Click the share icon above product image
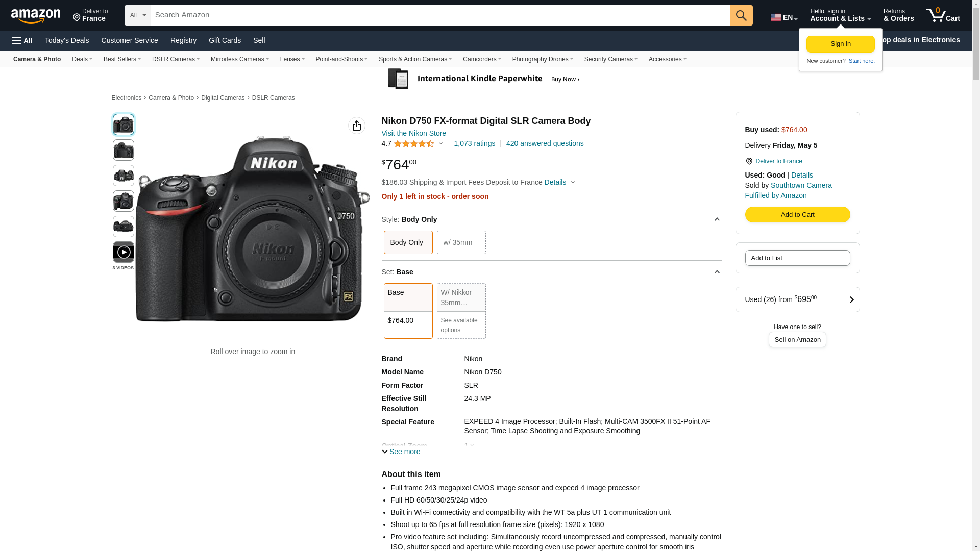The height and width of the screenshot is (551, 980). pyautogui.click(x=356, y=126)
